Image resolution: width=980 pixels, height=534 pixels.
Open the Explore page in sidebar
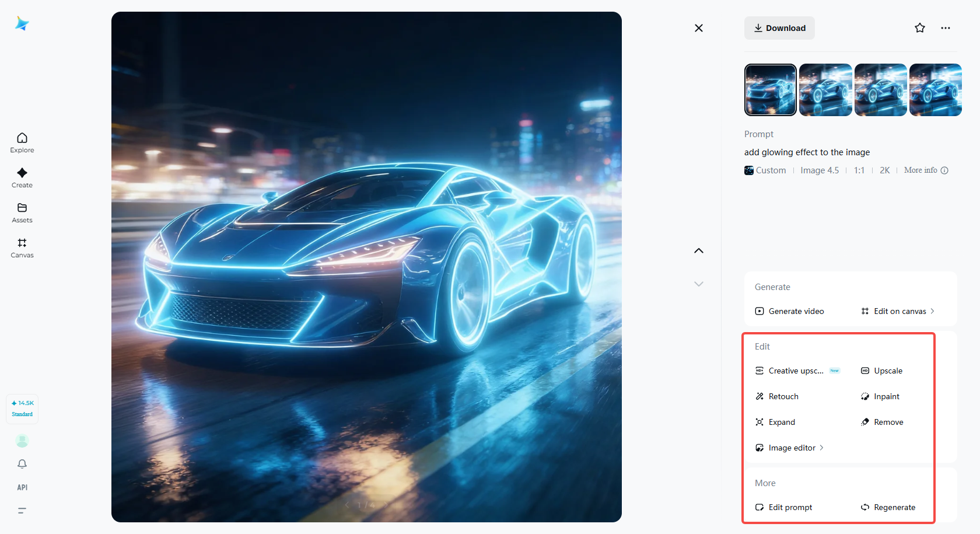tap(22, 143)
